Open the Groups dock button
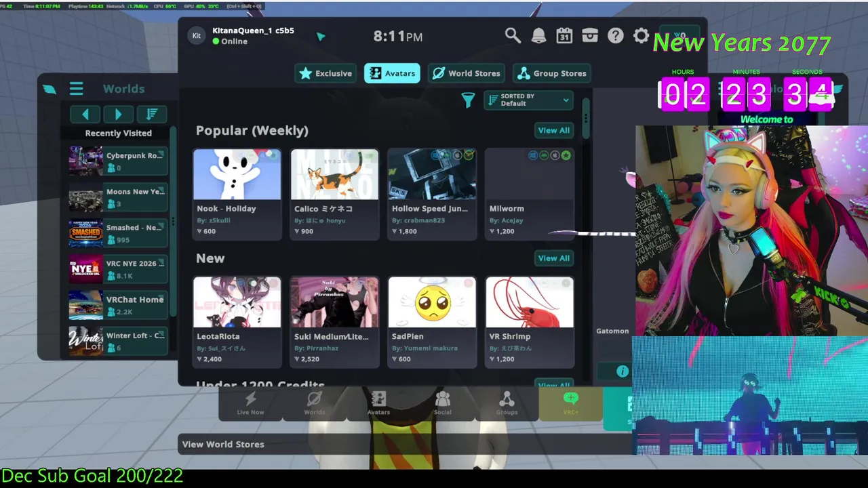 (x=507, y=403)
